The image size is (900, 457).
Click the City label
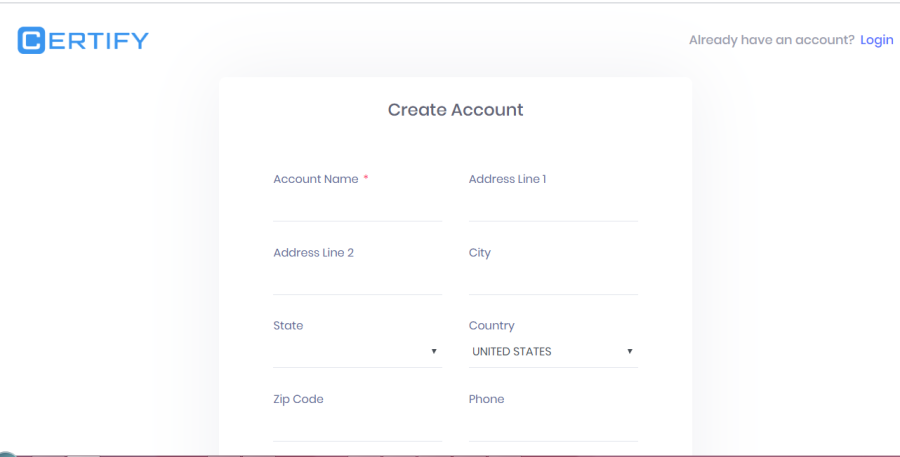click(480, 253)
